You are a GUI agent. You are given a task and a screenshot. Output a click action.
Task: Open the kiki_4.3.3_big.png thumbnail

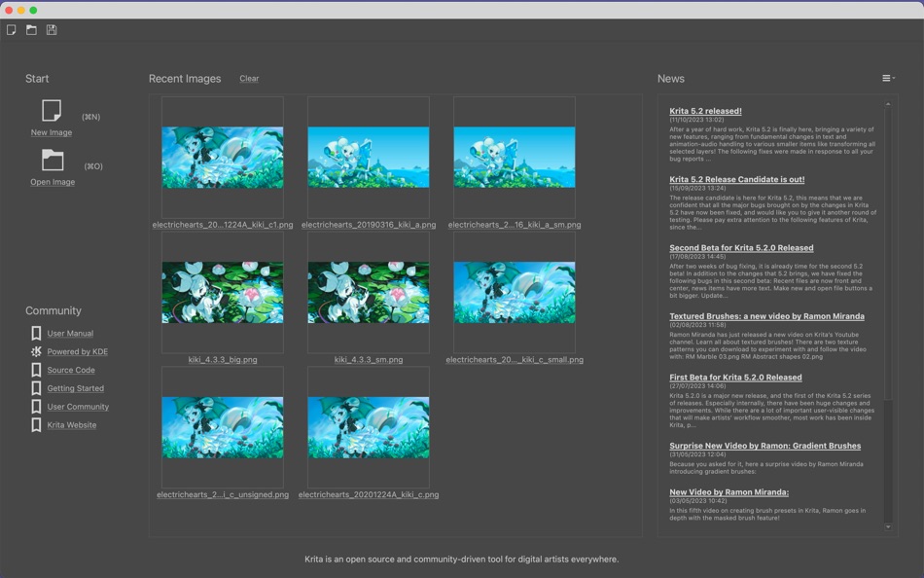click(x=223, y=293)
